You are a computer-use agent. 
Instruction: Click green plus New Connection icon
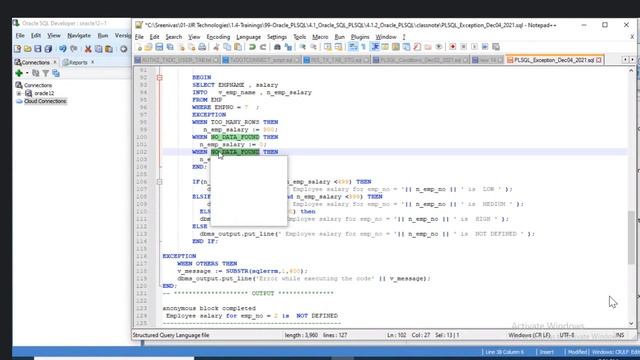(x=19, y=73)
